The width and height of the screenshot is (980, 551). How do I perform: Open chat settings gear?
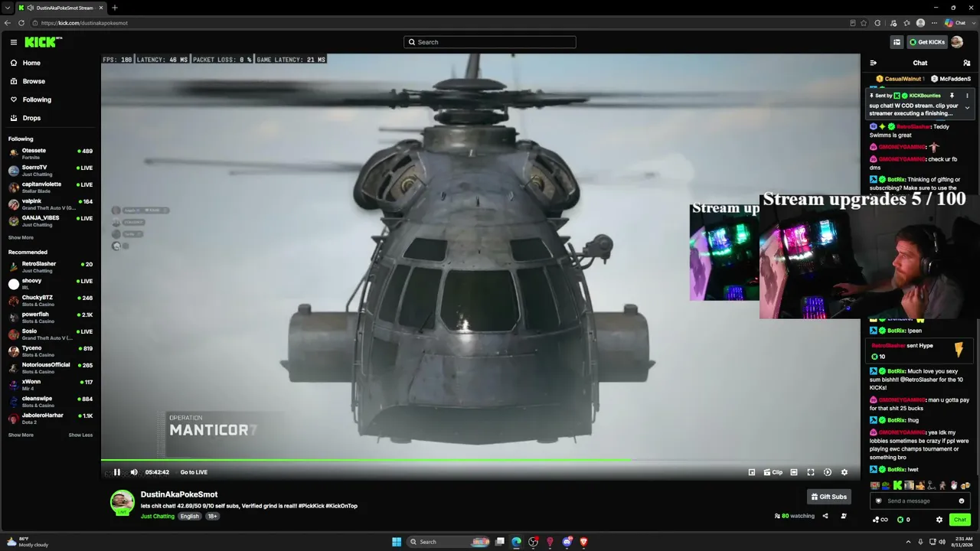939,520
